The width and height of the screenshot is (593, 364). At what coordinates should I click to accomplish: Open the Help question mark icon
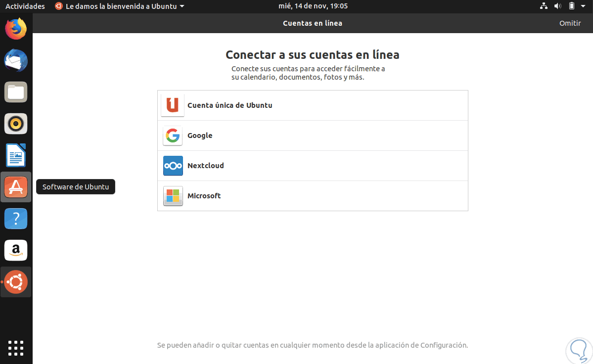(16, 219)
